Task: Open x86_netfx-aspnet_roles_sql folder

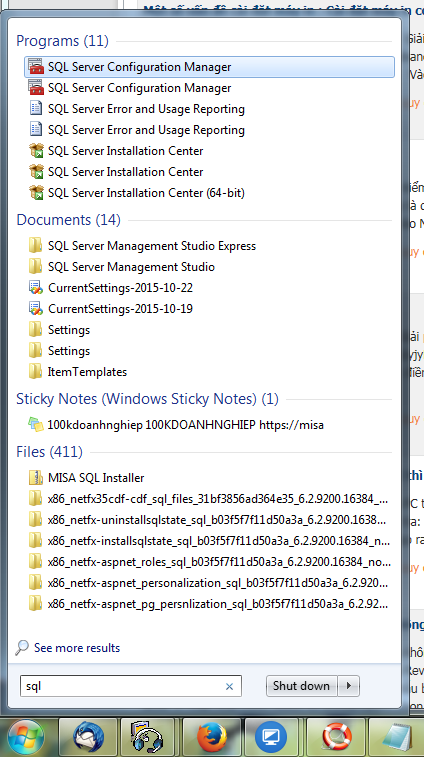Action: point(209,562)
